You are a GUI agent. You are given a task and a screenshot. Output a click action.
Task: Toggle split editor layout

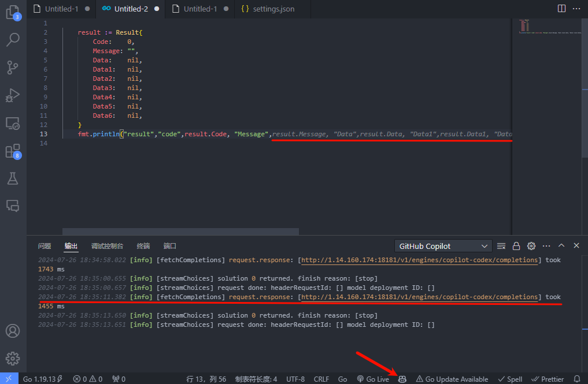(x=561, y=9)
